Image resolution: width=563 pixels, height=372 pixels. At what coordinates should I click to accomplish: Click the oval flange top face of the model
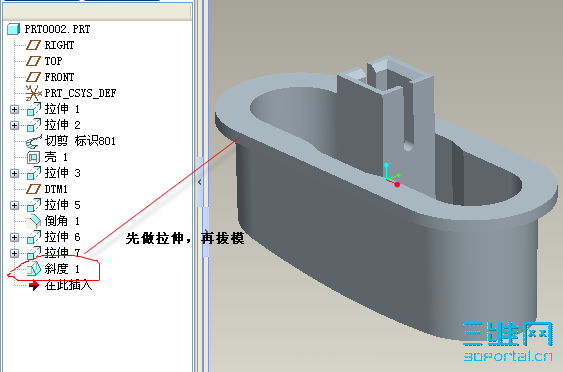(233, 108)
